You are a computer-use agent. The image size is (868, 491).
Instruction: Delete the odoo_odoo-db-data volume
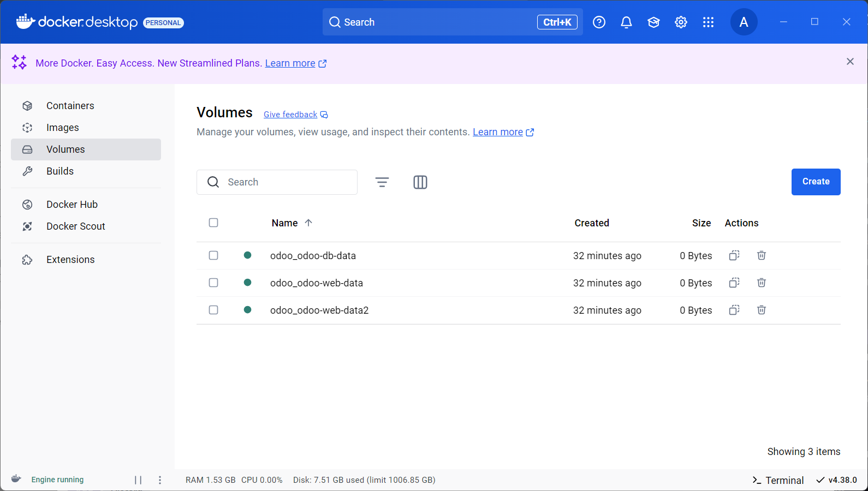click(x=762, y=255)
